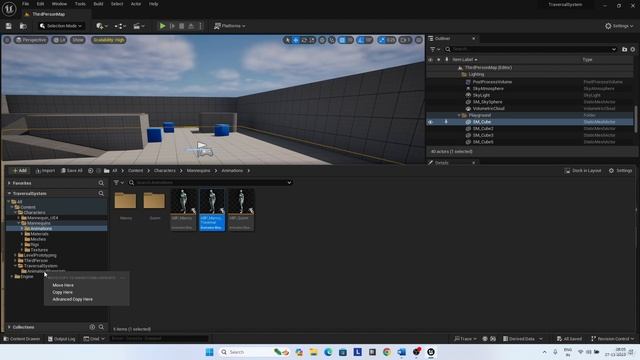Toggle surface snapping icon in viewport
The height and width of the screenshot is (360, 640).
[x=332, y=40]
